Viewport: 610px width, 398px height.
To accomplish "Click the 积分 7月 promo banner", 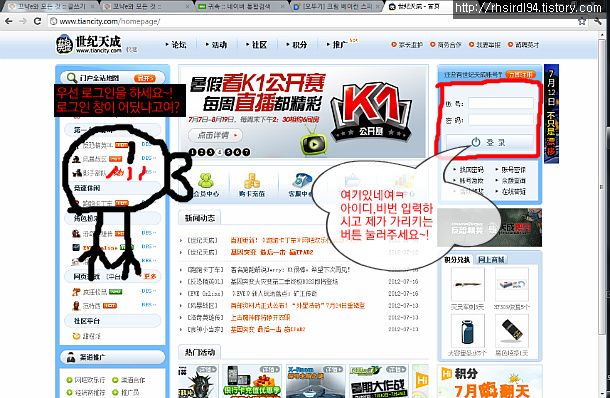I will 489,381.
